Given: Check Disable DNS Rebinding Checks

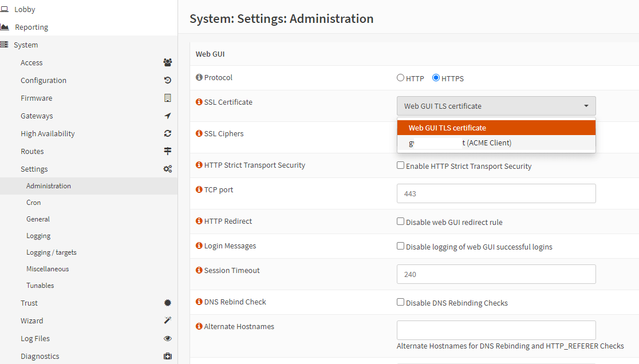Looking at the screenshot, I should coord(401,302).
